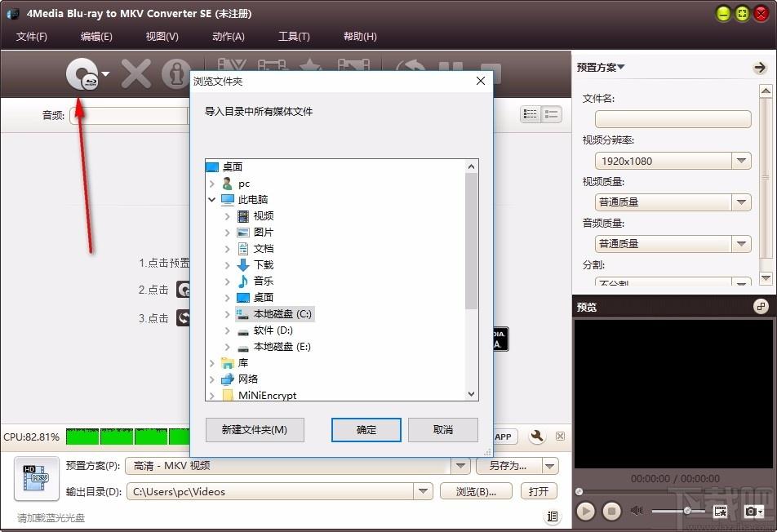Select the MiNiEncrypt folder
The width and height of the screenshot is (777, 532).
pyautogui.click(x=267, y=395)
